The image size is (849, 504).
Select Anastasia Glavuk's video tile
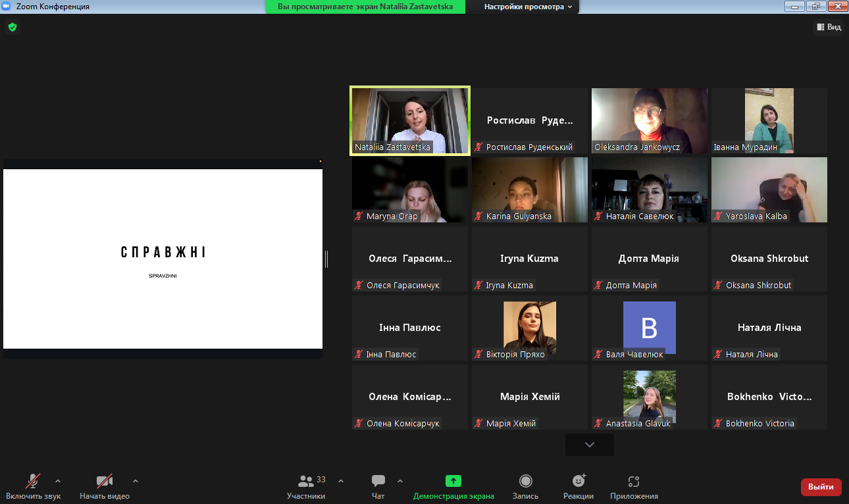point(649,397)
